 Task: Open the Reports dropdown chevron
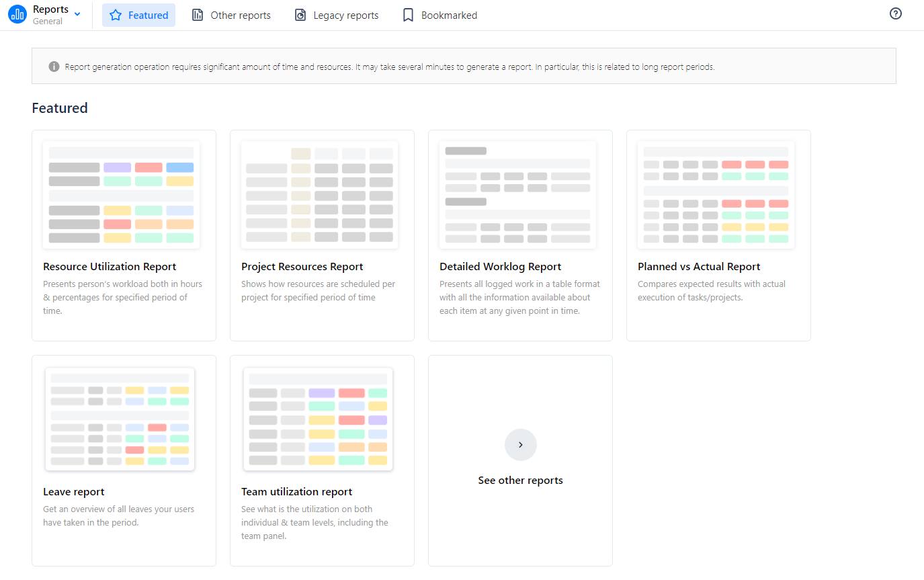(x=77, y=13)
